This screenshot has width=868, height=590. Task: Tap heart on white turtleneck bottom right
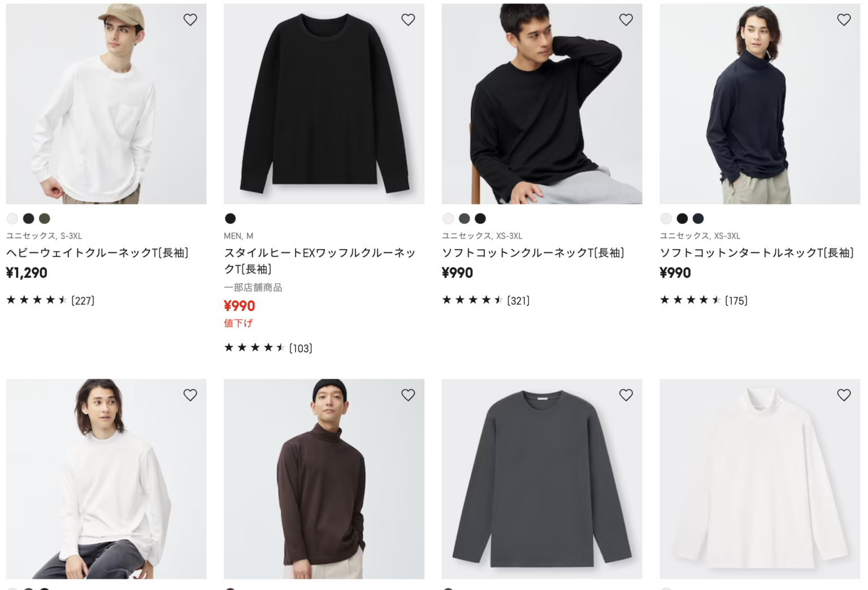(843, 395)
